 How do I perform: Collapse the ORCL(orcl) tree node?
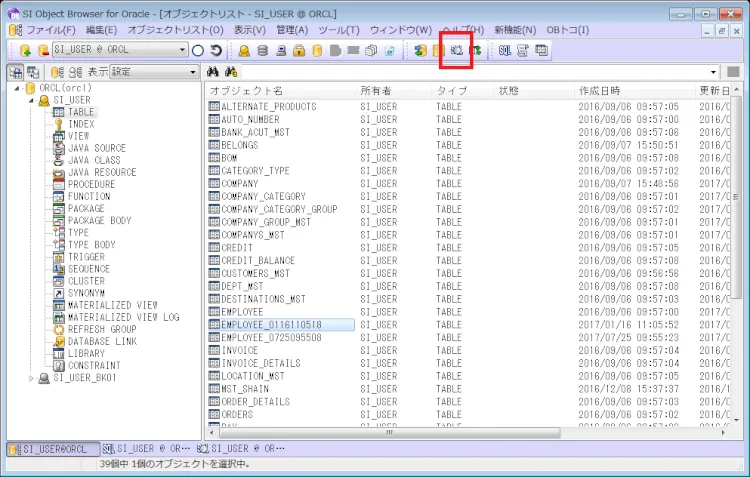click(x=17, y=88)
